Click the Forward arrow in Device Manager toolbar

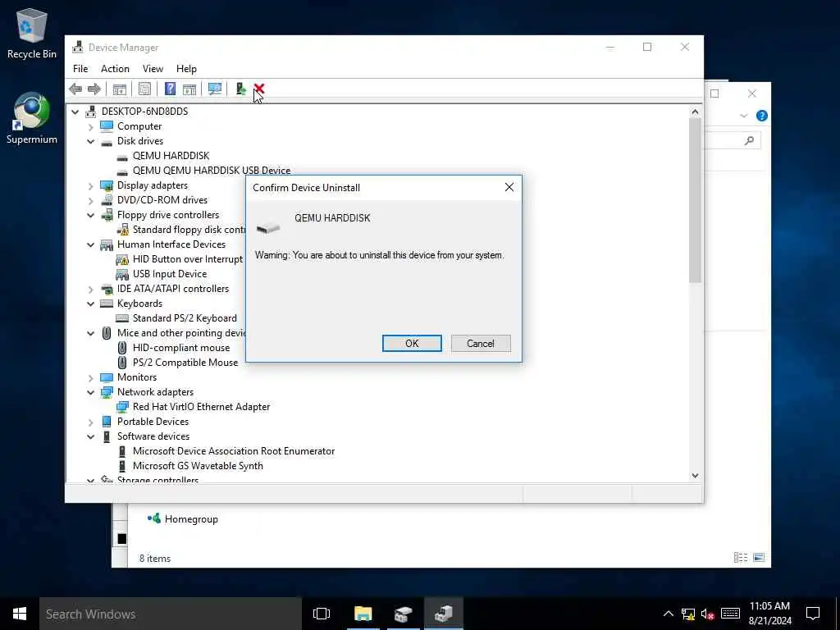pos(94,89)
